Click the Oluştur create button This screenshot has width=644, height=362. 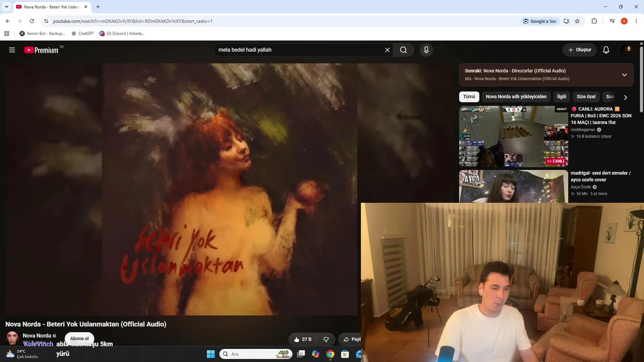580,50
